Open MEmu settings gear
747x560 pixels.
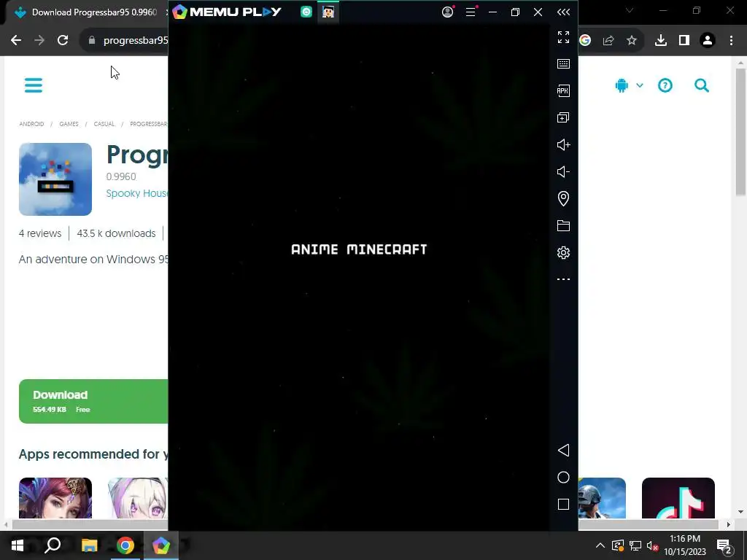tap(563, 252)
